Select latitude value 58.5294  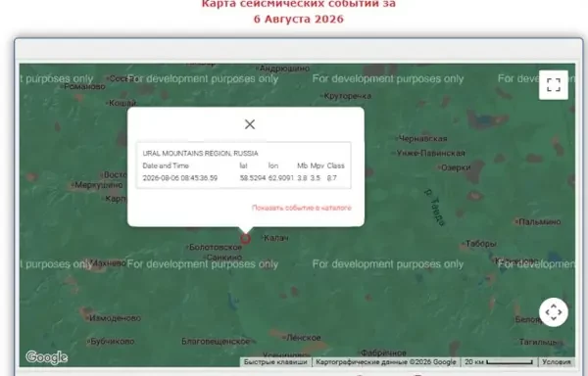coord(253,178)
